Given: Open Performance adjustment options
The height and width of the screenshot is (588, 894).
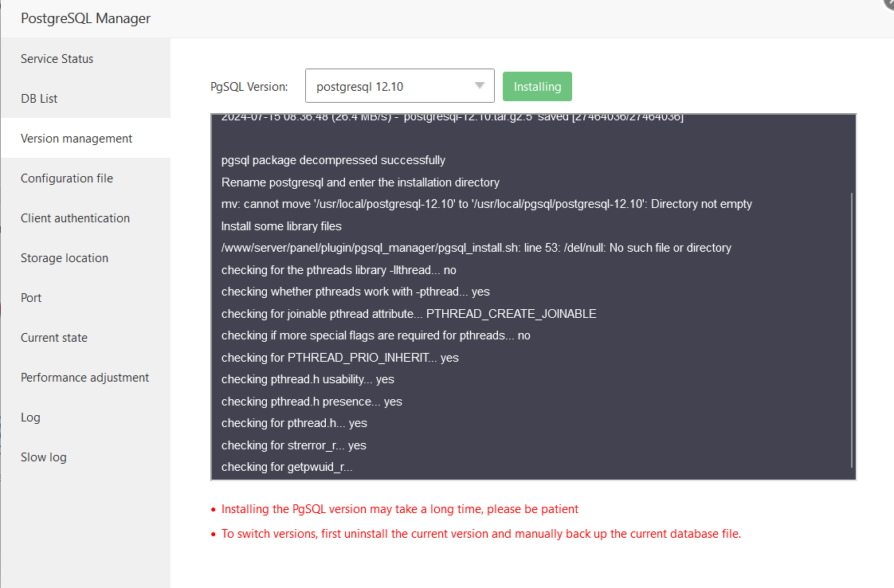Looking at the screenshot, I should click(x=84, y=377).
